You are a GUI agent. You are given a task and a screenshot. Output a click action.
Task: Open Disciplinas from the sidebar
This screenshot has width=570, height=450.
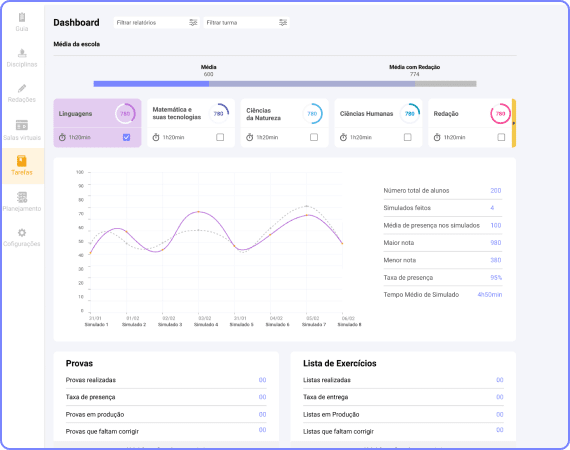point(22,53)
